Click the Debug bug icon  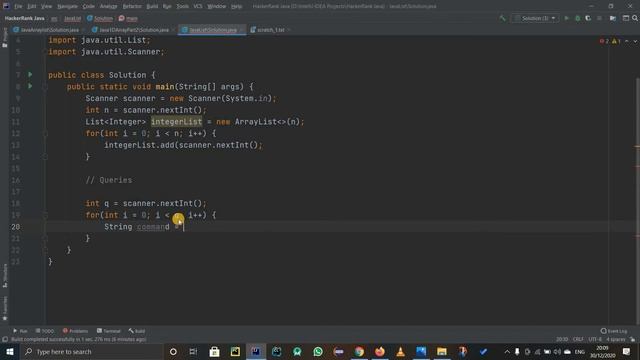pyautogui.click(x=577, y=18)
